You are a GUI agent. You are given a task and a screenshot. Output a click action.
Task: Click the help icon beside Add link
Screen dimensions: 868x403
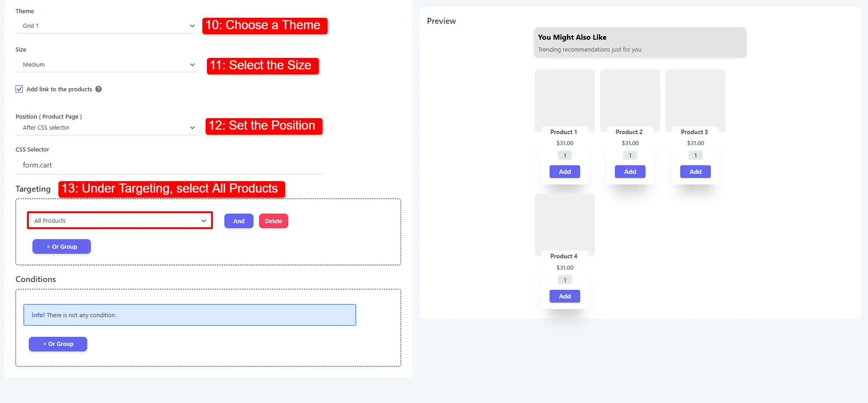point(98,89)
